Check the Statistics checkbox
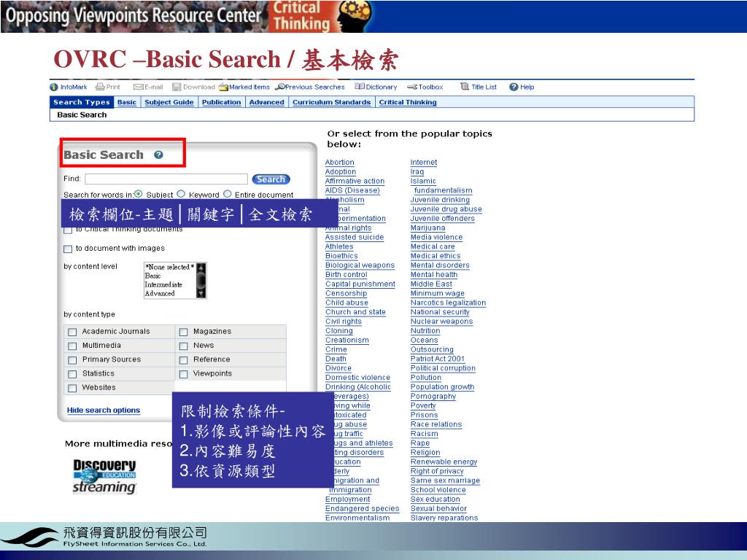This screenshot has height=560, width=747. pos(72,374)
